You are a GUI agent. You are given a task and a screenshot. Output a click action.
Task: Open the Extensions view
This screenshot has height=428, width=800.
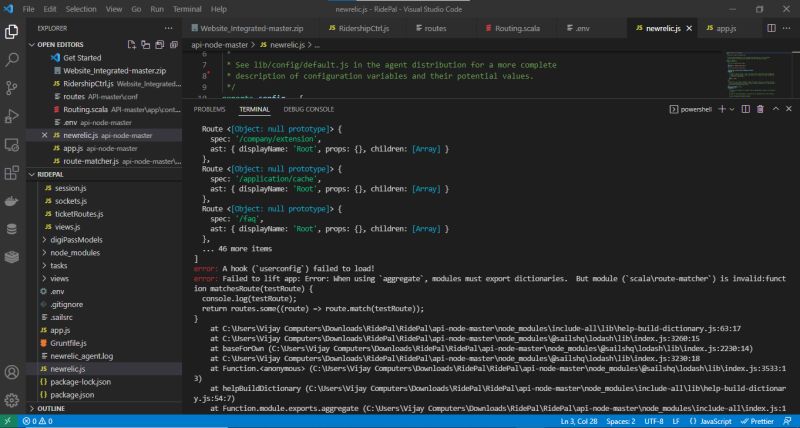[x=11, y=172]
